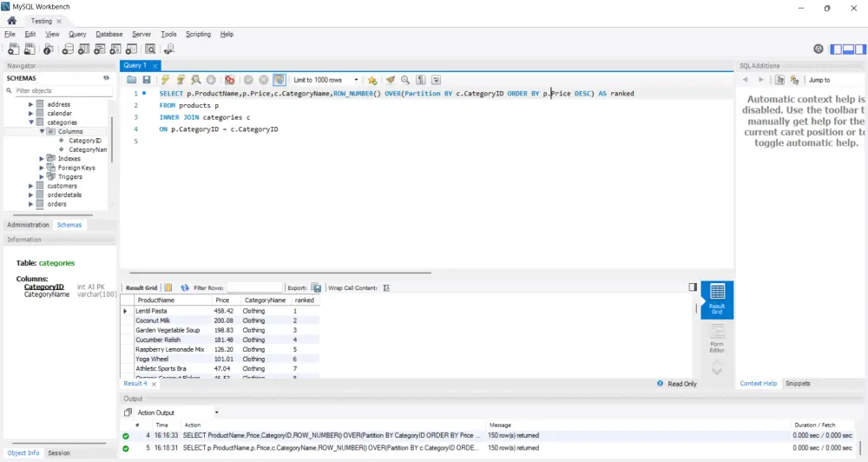Reconnect to DBMS toolbar icon
The width and height of the screenshot is (868, 462).
(169, 49)
